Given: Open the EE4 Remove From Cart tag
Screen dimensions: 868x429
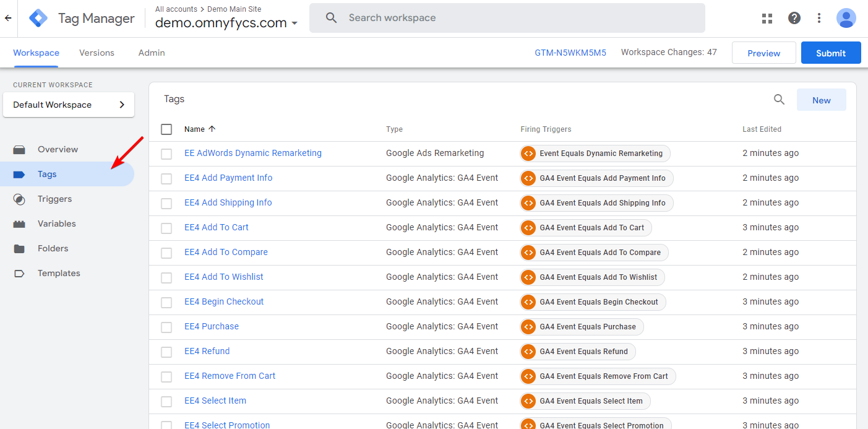Looking at the screenshot, I should [x=230, y=376].
